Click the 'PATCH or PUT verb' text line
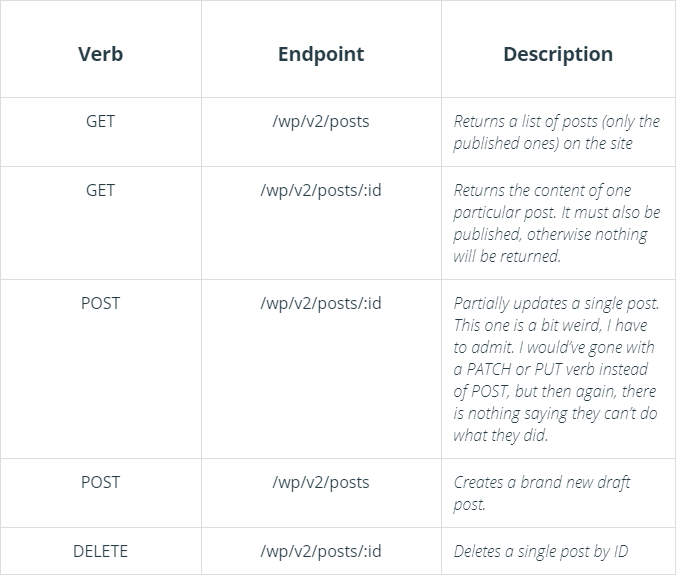 coord(554,369)
